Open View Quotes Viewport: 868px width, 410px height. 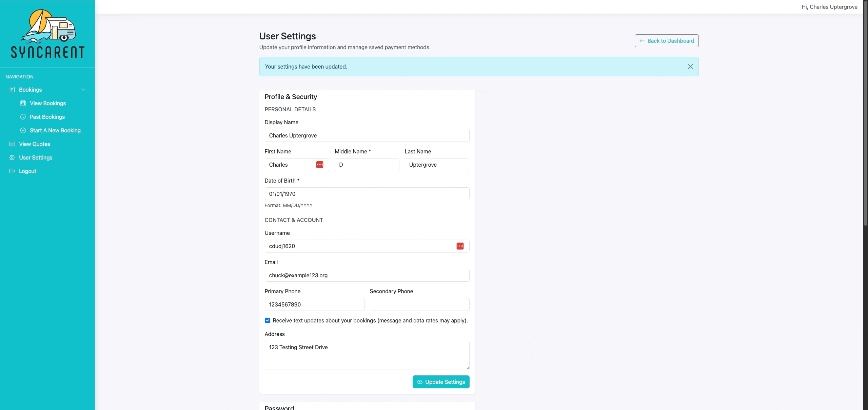click(x=35, y=144)
